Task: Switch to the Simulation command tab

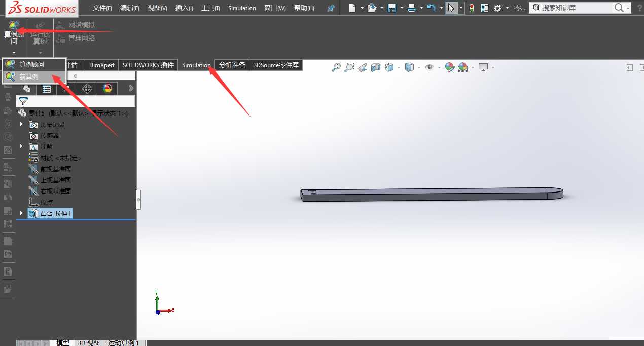Action: (x=196, y=65)
